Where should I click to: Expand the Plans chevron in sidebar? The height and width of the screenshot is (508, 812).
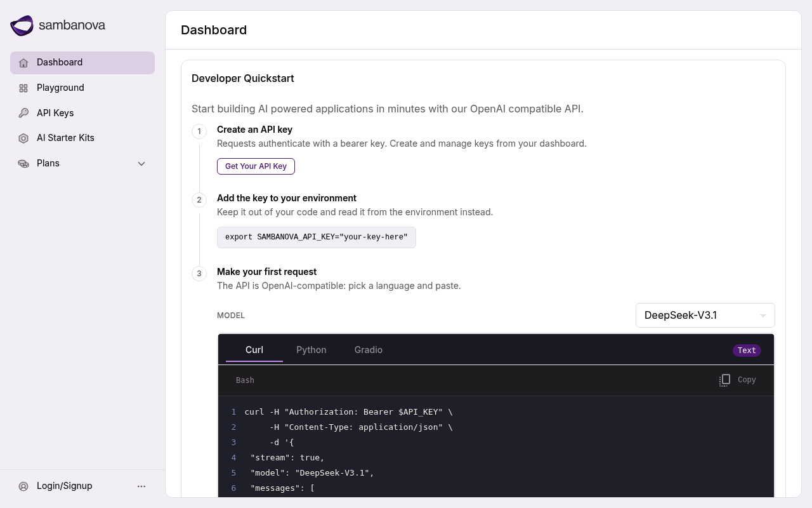pyautogui.click(x=141, y=164)
